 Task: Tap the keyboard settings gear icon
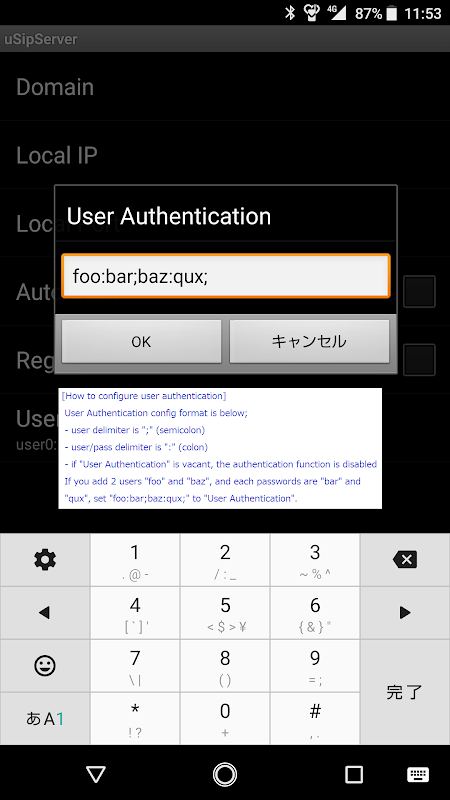[x=45, y=560]
